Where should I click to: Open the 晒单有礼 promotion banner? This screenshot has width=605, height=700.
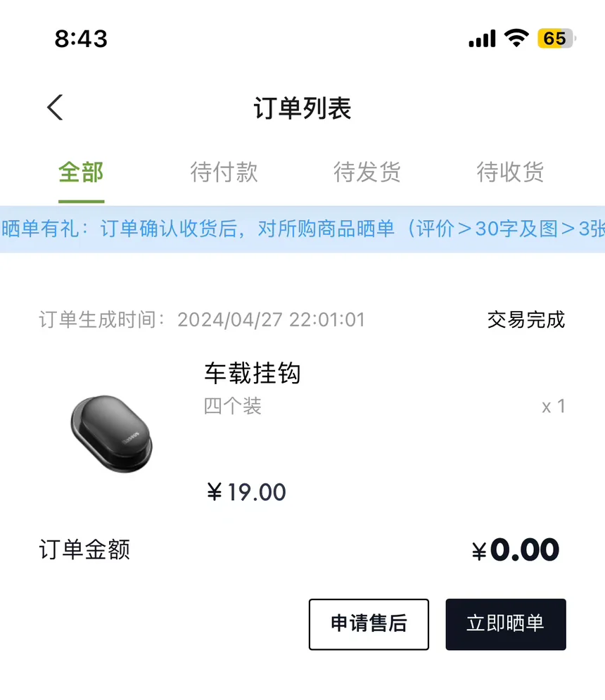pyautogui.click(x=302, y=229)
